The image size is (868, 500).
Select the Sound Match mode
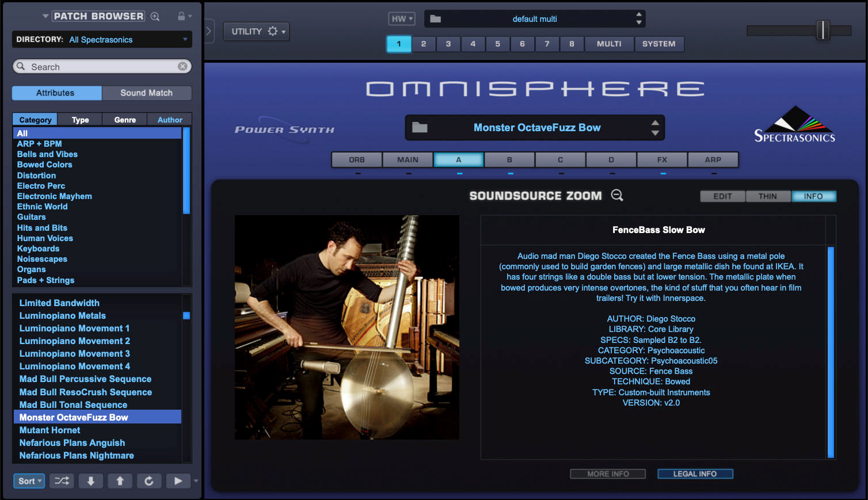147,93
